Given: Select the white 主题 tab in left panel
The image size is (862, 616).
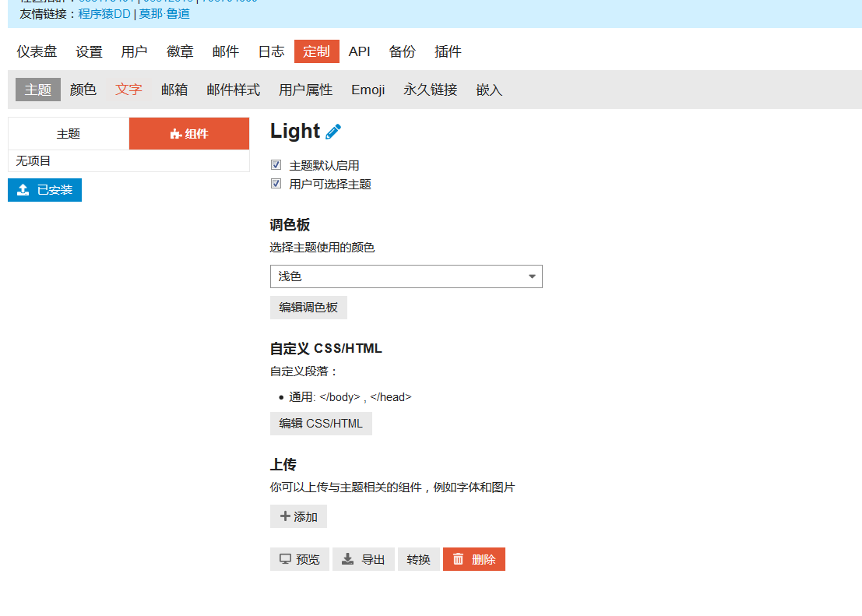Looking at the screenshot, I should pos(69,134).
